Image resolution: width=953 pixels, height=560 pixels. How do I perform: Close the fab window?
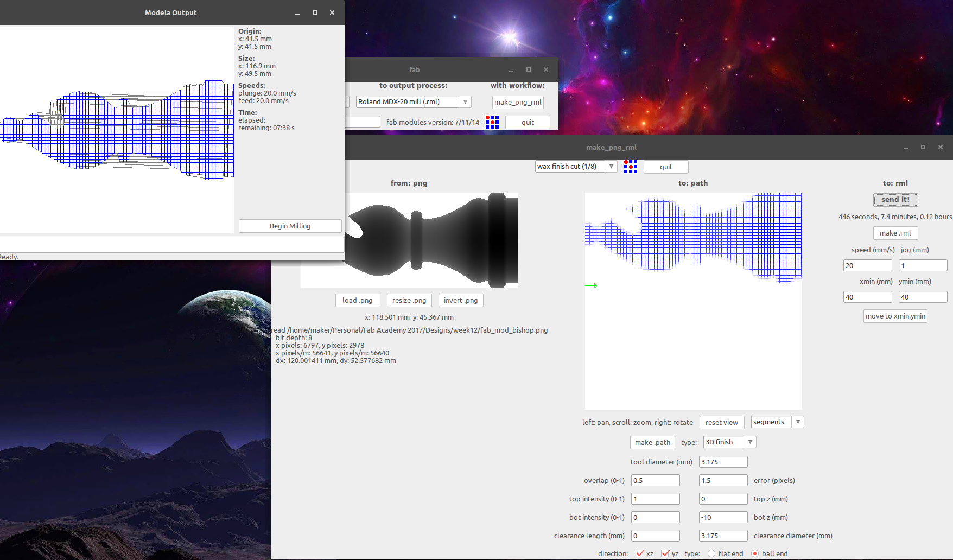[546, 69]
